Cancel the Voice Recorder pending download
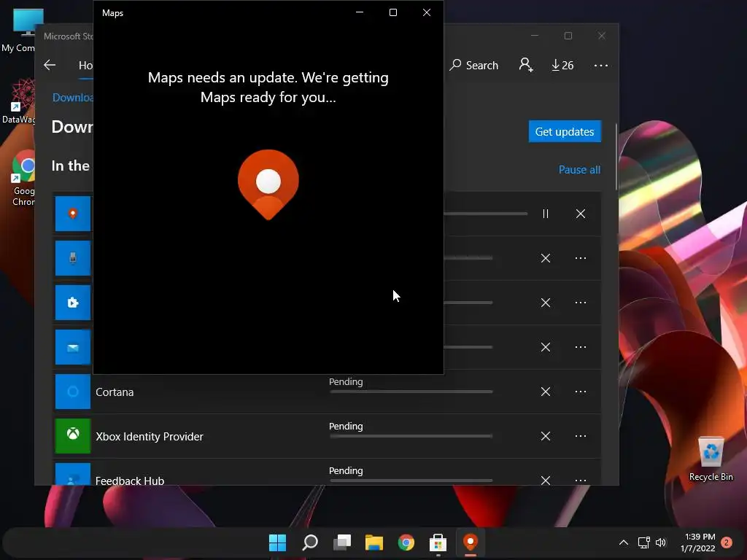The width and height of the screenshot is (747, 560). pyautogui.click(x=546, y=258)
